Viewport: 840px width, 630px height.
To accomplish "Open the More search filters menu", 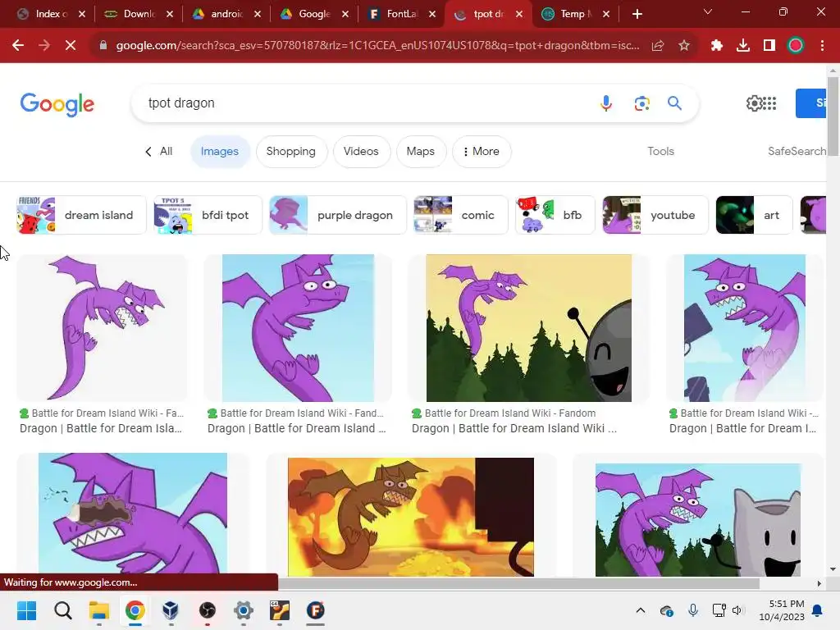I will pyautogui.click(x=482, y=152).
